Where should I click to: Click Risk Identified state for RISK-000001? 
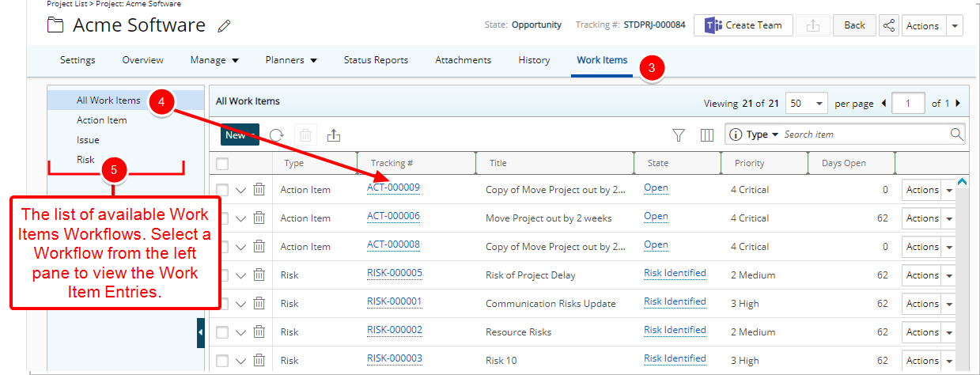[675, 301]
